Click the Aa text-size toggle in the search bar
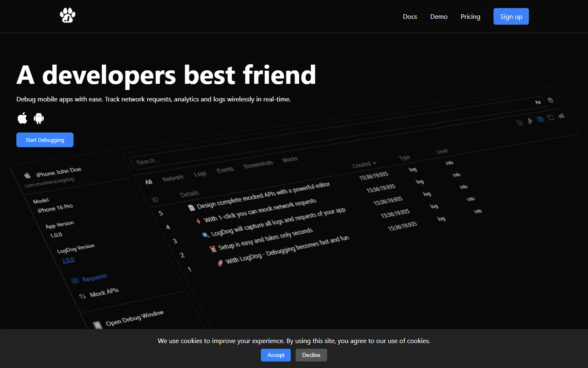 point(538,102)
